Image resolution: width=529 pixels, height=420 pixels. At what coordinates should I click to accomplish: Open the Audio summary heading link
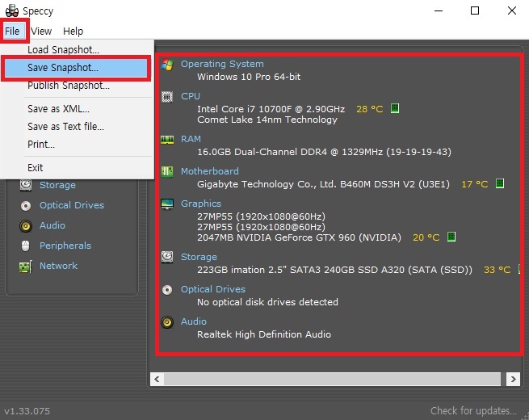tap(193, 321)
